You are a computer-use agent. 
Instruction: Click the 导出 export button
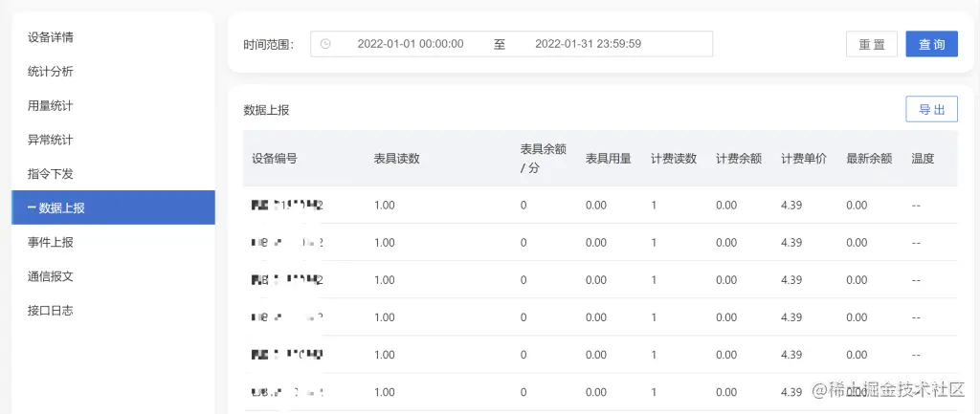(x=932, y=109)
